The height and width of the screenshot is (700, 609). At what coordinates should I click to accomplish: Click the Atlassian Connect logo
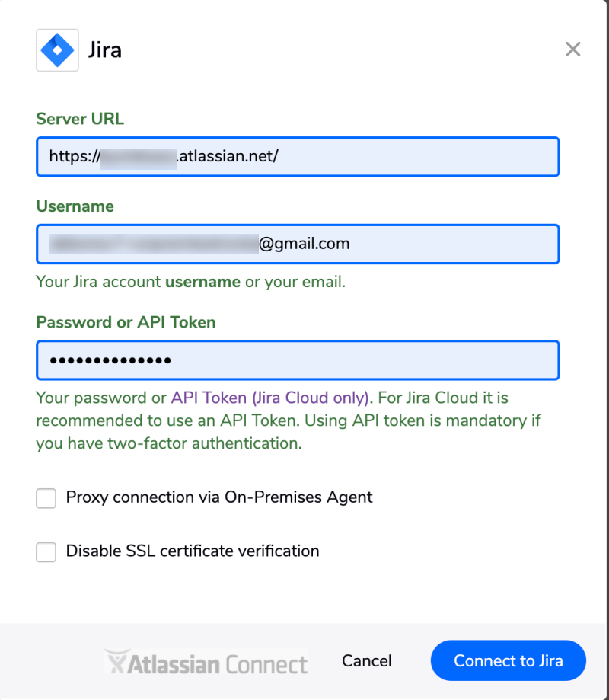coord(206,662)
